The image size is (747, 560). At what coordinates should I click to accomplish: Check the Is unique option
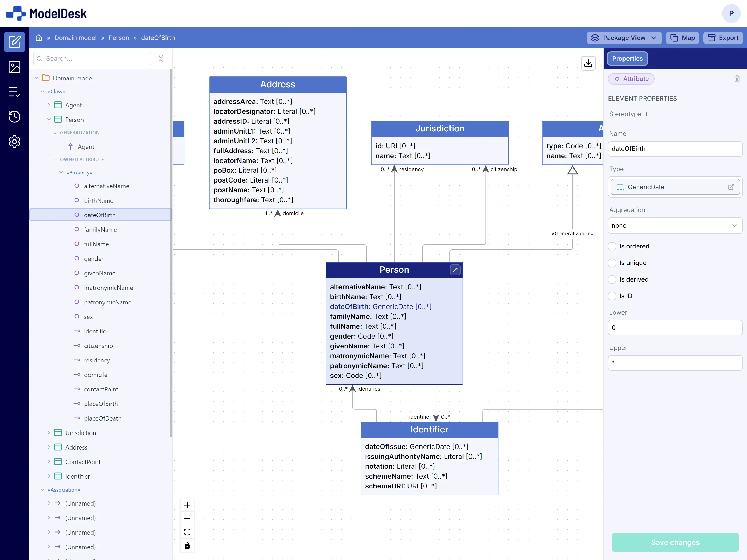click(x=612, y=263)
